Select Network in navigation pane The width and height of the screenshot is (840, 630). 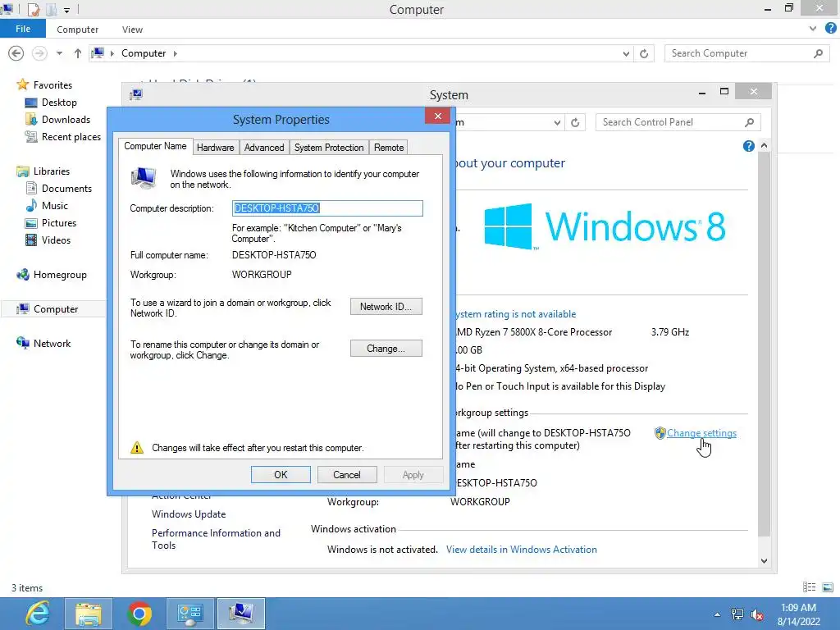click(x=52, y=344)
